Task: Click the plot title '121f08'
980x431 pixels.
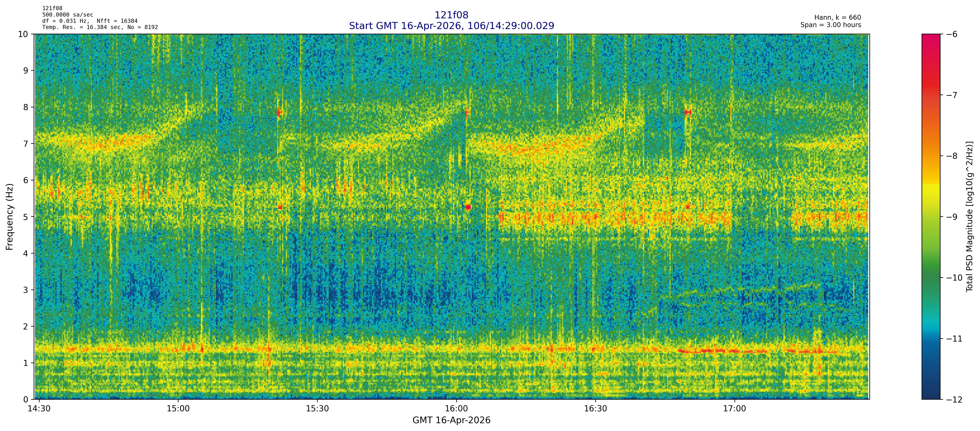Action: (451, 15)
